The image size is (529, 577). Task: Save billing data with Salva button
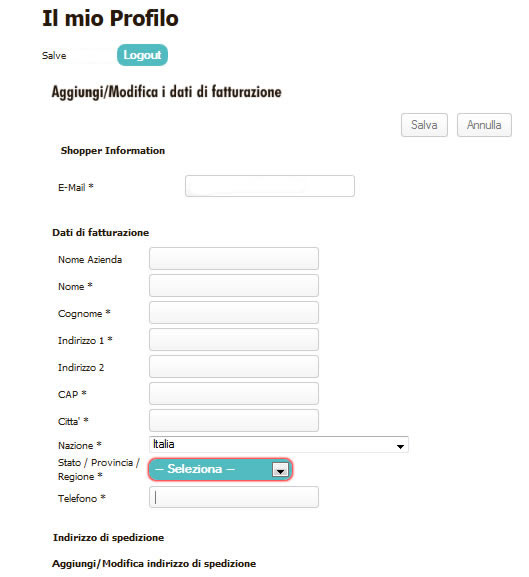424,125
